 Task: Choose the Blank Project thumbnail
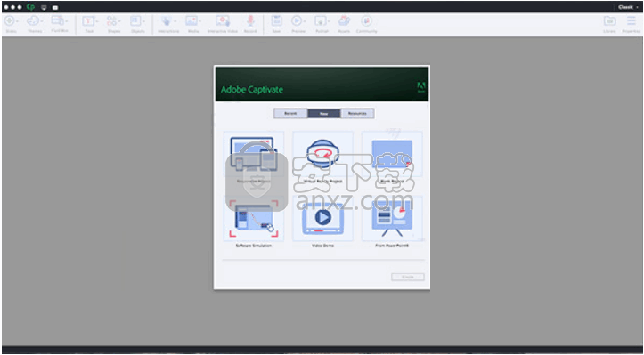click(x=392, y=154)
